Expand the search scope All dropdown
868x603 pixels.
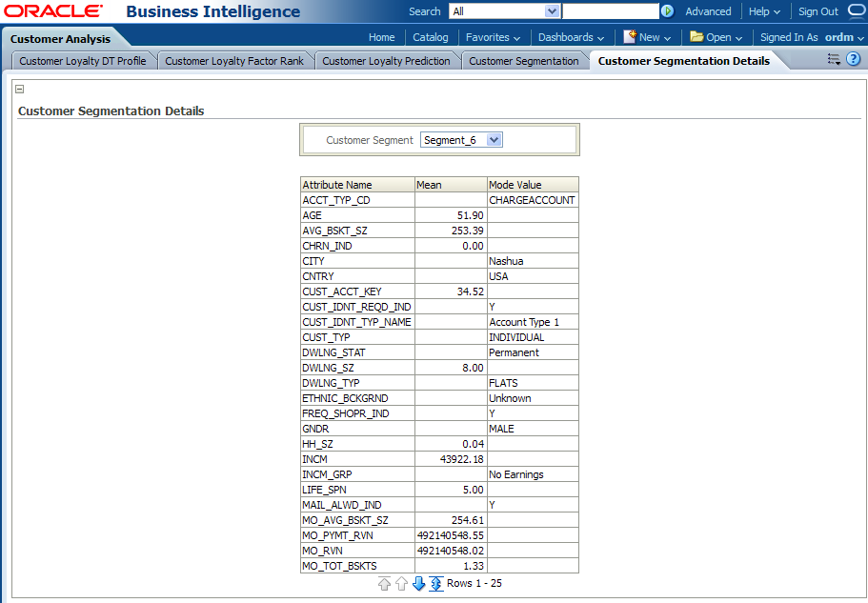(552, 11)
